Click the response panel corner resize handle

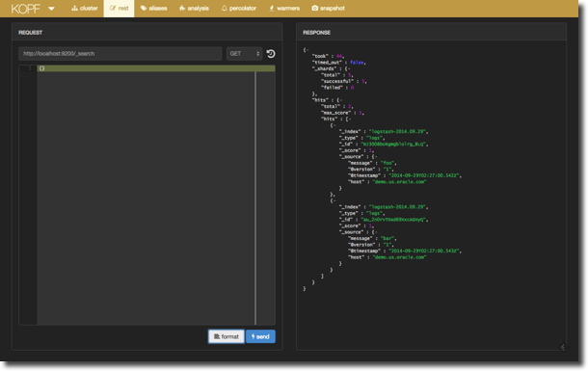click(563, 347)
